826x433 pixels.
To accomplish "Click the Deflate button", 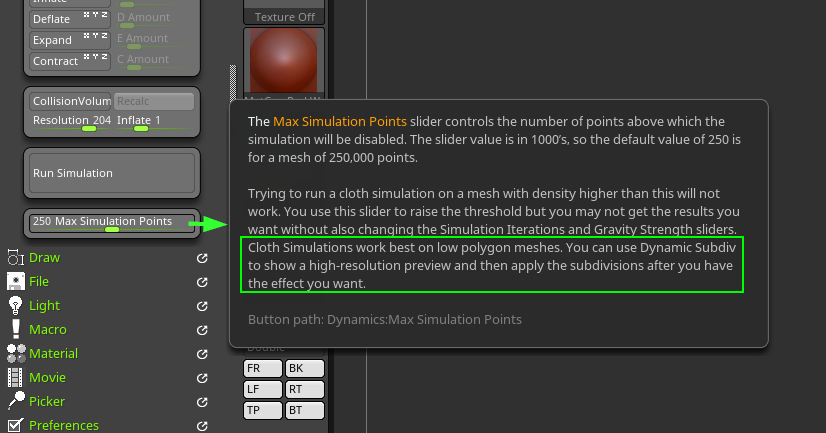I will pos(70,19).
